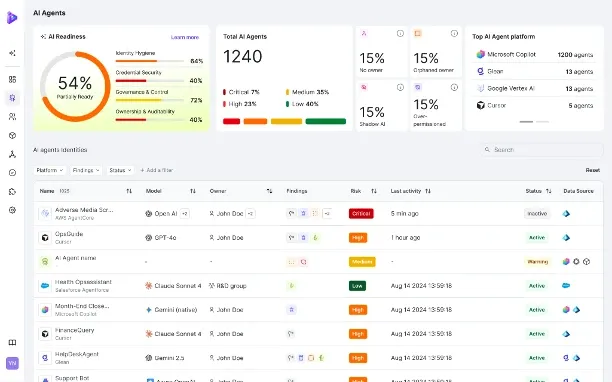Click the app logo in the sidebar
This screenshot has height=382, width=612.
[x=12, y=18]
